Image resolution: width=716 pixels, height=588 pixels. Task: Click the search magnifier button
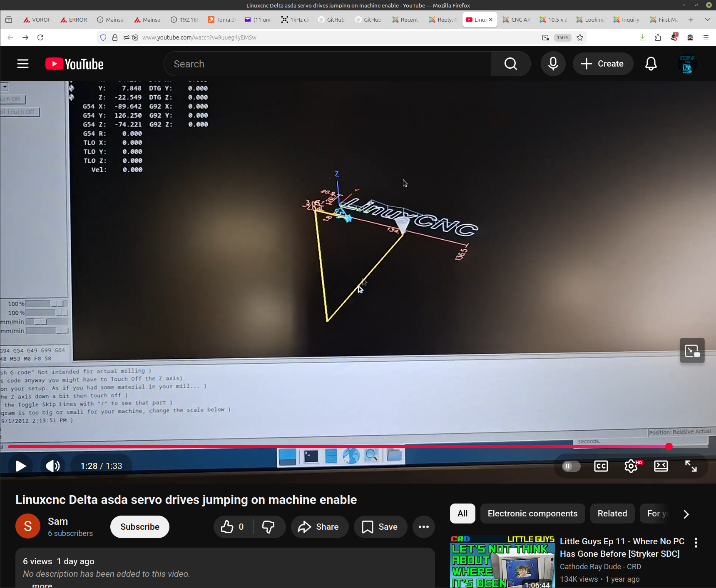tap(510, 64)
